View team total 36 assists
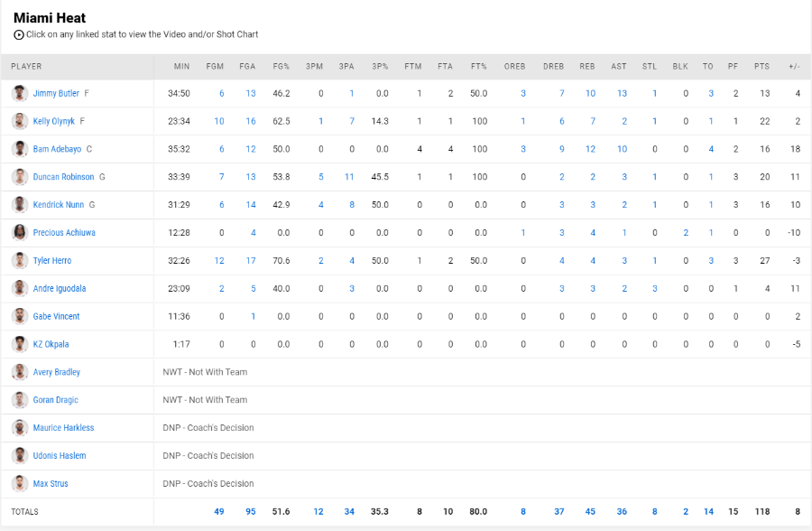 click(622, 512)
